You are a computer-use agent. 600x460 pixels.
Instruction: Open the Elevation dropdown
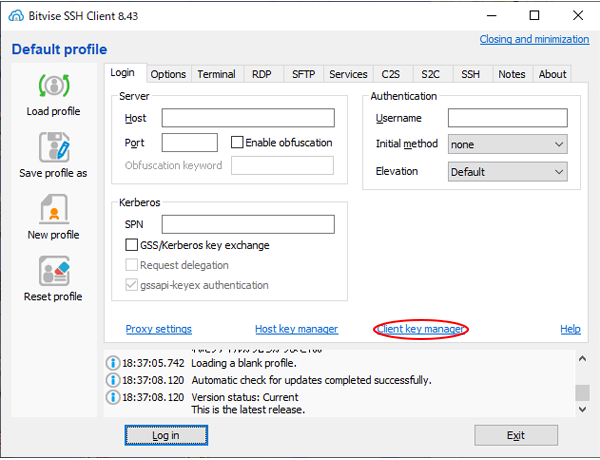tap(507, 171)
